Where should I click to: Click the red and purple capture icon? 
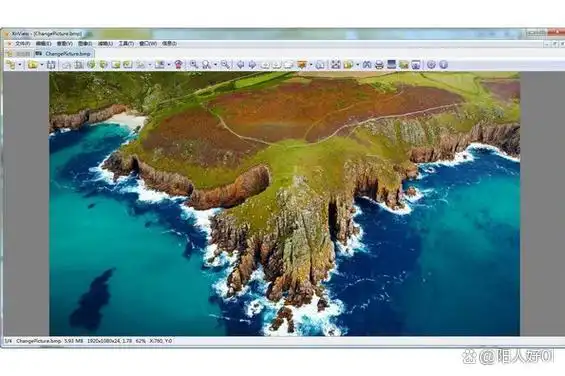pyautogui.click(x=178, y=65)
